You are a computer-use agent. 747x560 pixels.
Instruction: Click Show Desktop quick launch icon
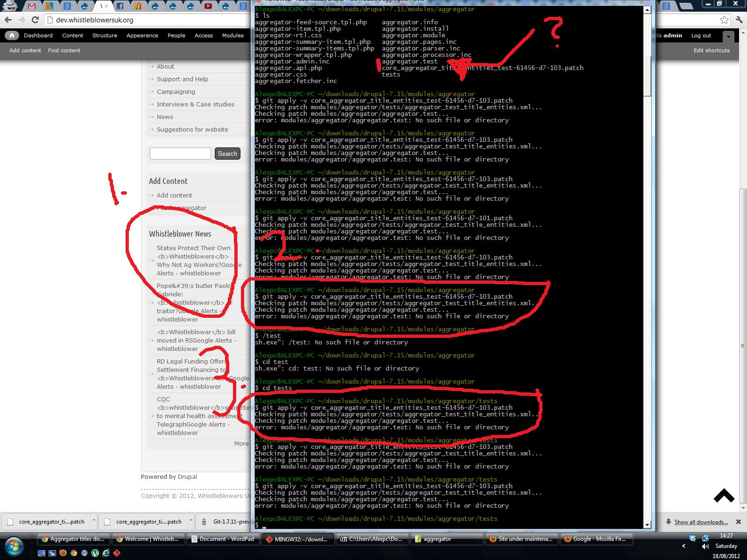click(x=41, y=553)
